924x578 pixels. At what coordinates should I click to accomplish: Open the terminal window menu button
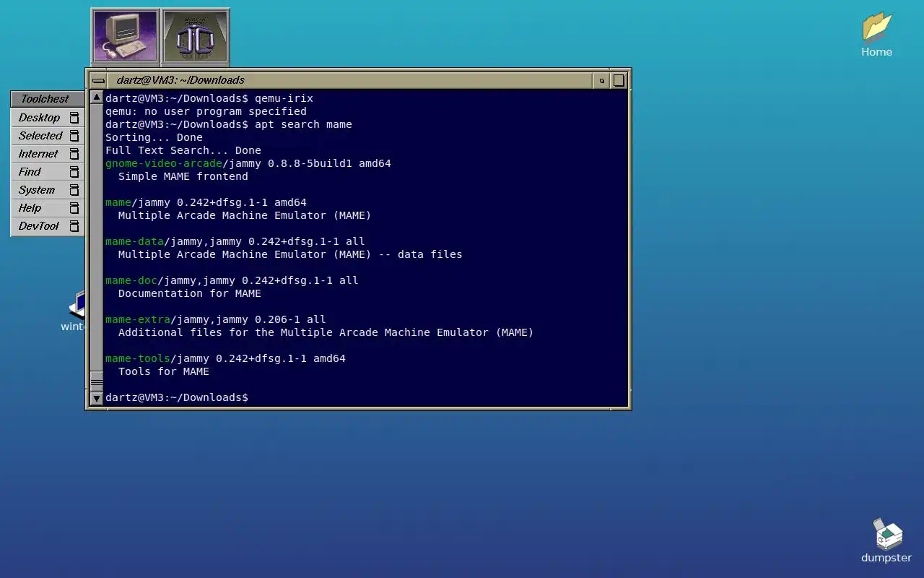coord(98,80)
